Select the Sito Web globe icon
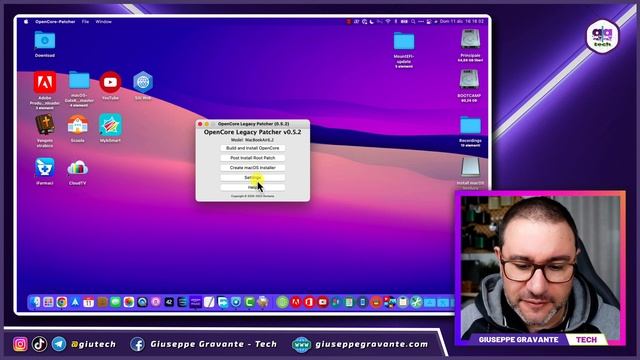 coord(143,82)
